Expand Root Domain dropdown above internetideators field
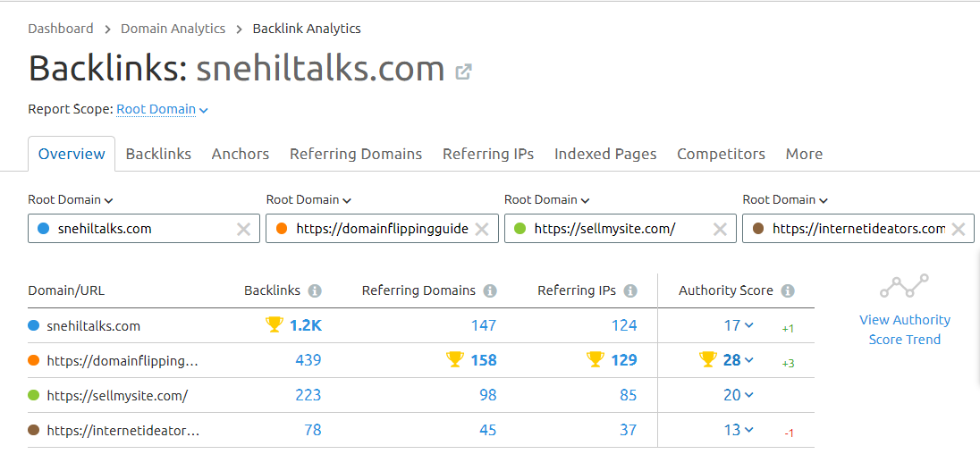This screenshot has height=471, width=980. coord(785,200)
